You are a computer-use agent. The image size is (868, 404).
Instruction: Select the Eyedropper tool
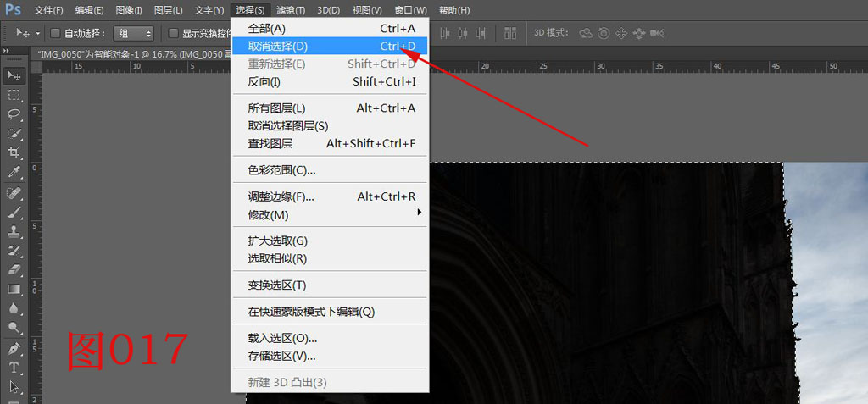click(14, 172)
